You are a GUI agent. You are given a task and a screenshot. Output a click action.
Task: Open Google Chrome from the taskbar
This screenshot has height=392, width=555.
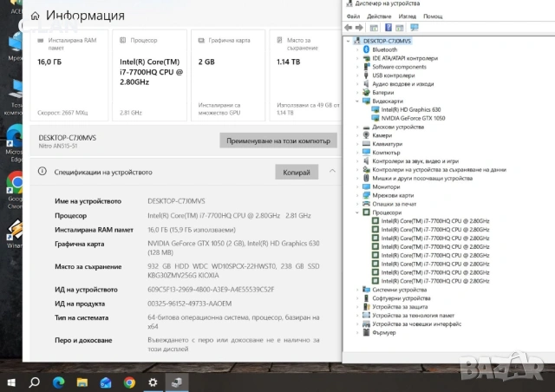(x=129, y=382)
